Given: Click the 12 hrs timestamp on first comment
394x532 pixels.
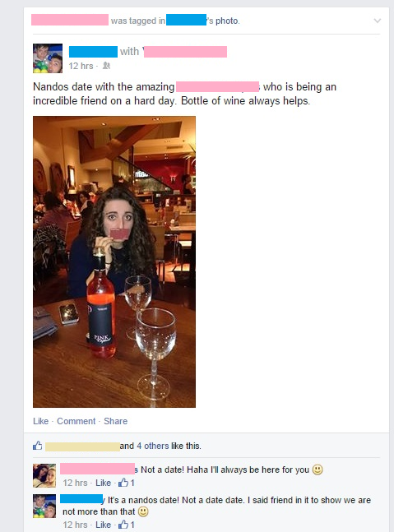Looking at the screenshot, I should tap(75, 483).
